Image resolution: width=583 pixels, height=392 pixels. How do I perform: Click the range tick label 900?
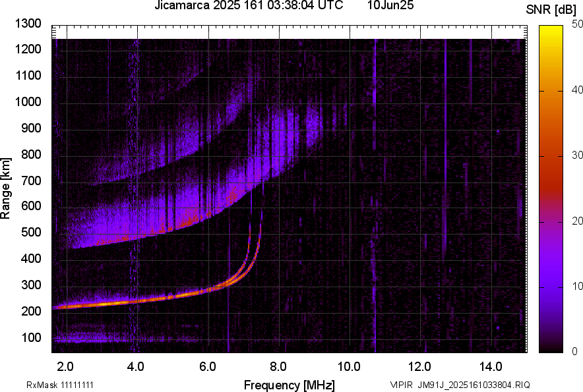click(31, 128)
